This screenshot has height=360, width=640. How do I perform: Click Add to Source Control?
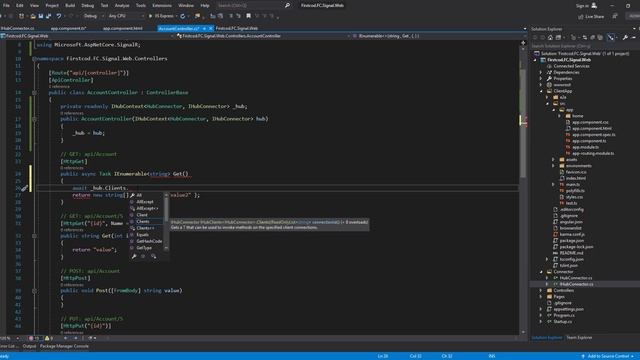(x=608, y=356)
